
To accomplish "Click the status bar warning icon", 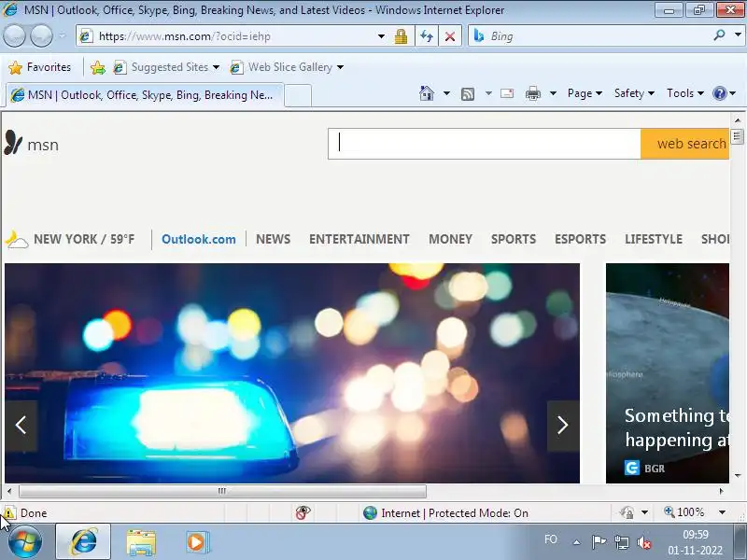I will coord(8,512).
